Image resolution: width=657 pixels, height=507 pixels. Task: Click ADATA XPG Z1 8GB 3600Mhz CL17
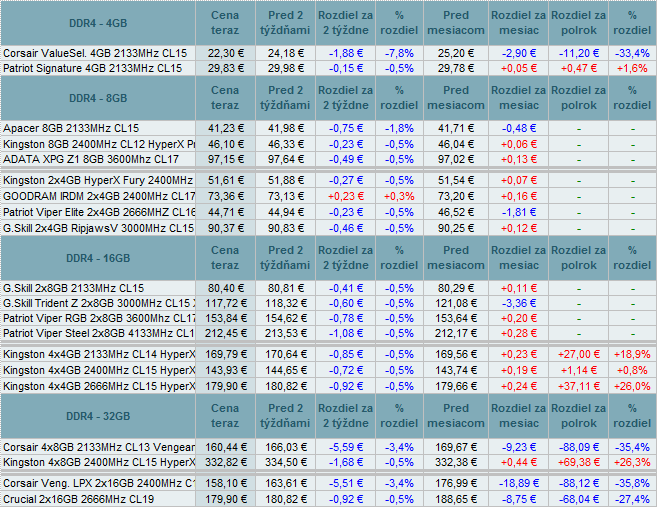coord(91,159)
